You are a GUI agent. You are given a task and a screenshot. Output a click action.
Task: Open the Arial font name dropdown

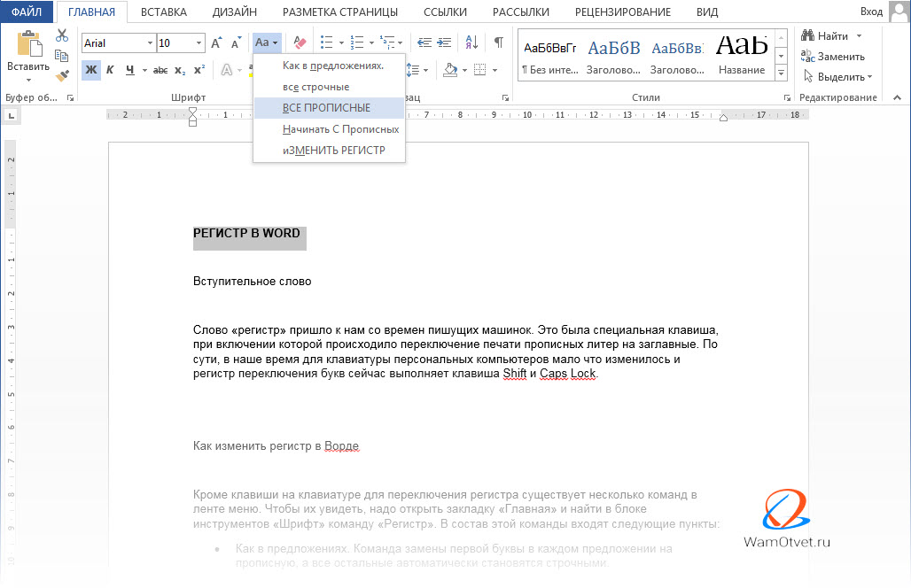click(149, 43)
